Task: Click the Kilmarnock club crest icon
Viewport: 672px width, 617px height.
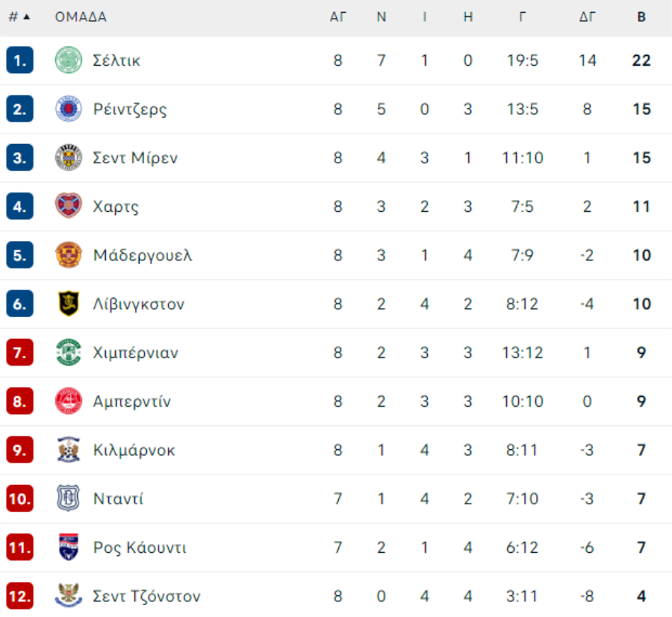Action: pos(69,451)
